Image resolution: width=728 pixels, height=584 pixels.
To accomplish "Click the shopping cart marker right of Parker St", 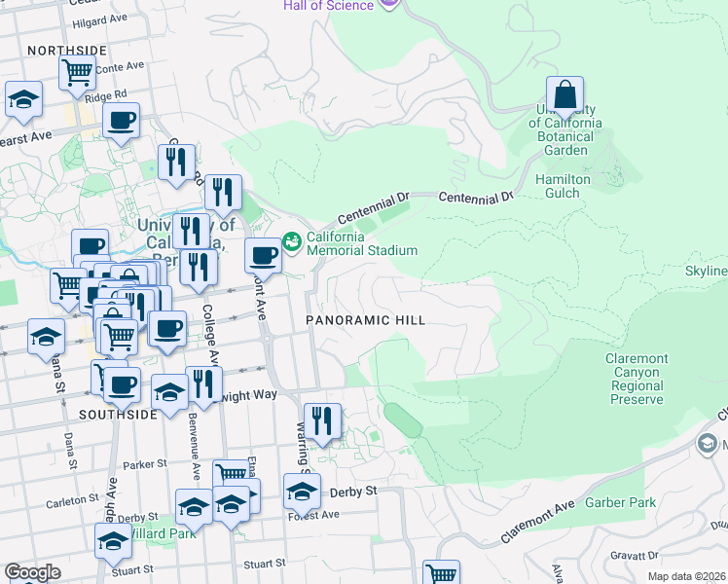I will pos(231,474).
